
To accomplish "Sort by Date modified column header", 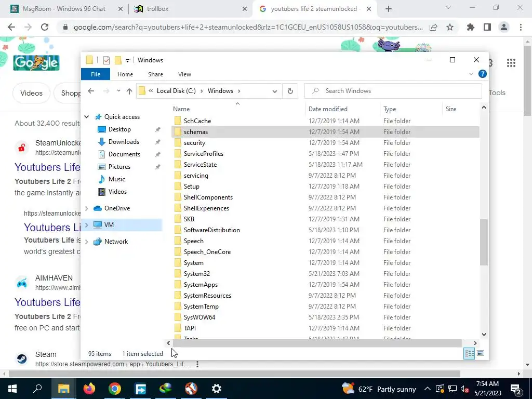I will [x=328, y=109].
